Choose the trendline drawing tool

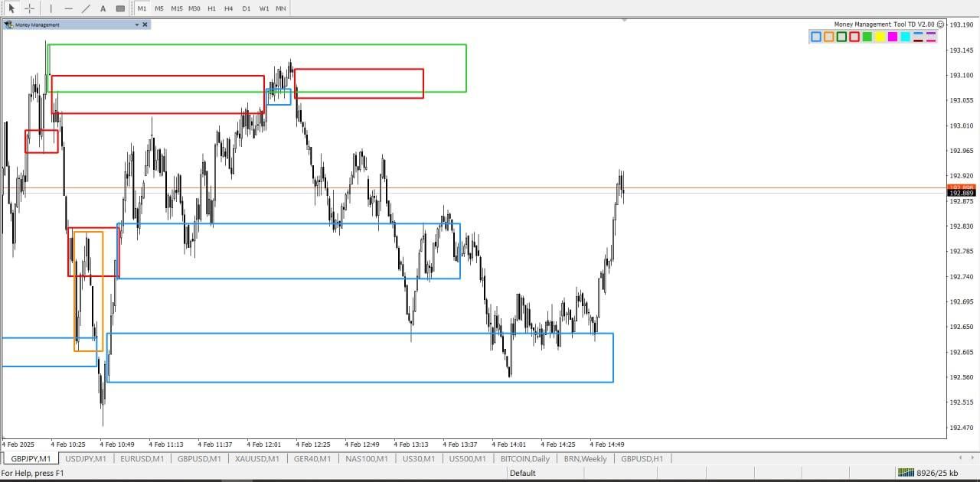tap(86, 8)
